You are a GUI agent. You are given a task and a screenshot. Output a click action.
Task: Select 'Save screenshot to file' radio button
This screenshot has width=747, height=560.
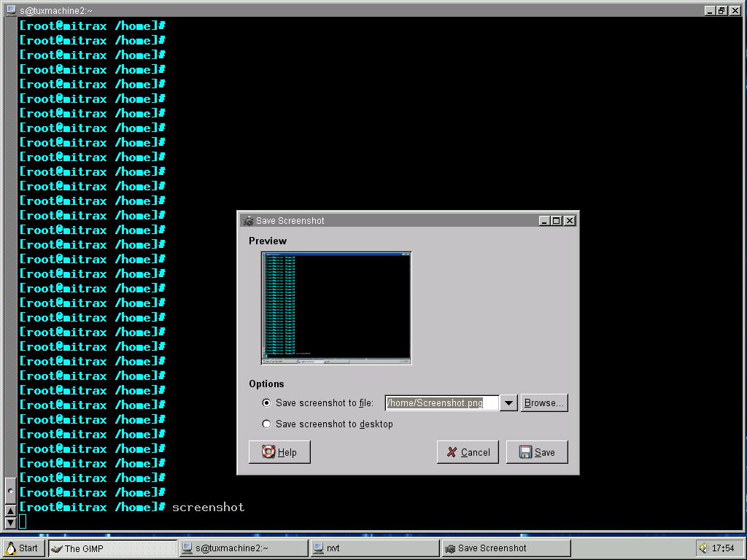pyautogui.click(x=266, y=402)
